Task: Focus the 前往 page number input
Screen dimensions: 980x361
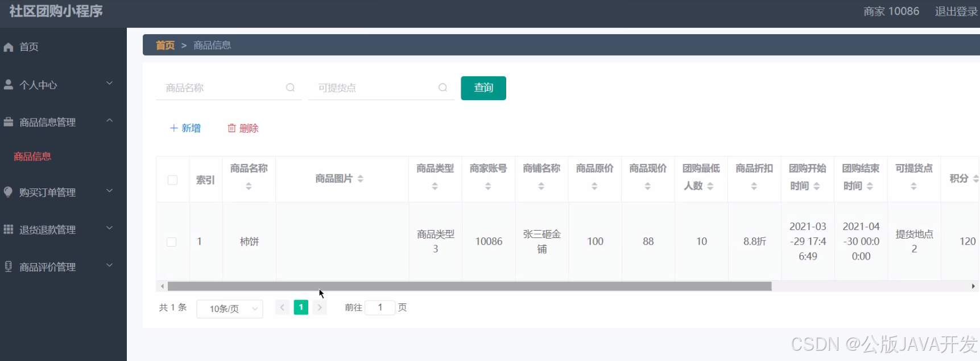Action: (380, 307)
